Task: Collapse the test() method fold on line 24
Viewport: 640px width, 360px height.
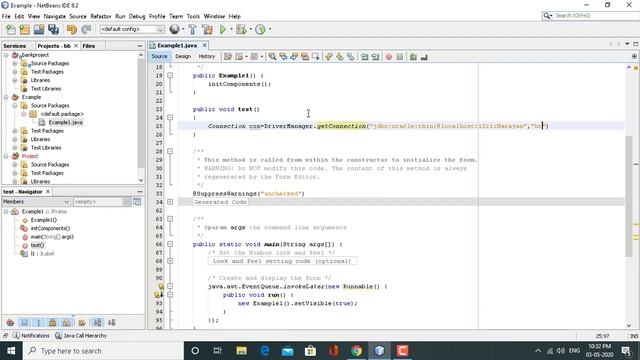Action: tap(170, 118)
